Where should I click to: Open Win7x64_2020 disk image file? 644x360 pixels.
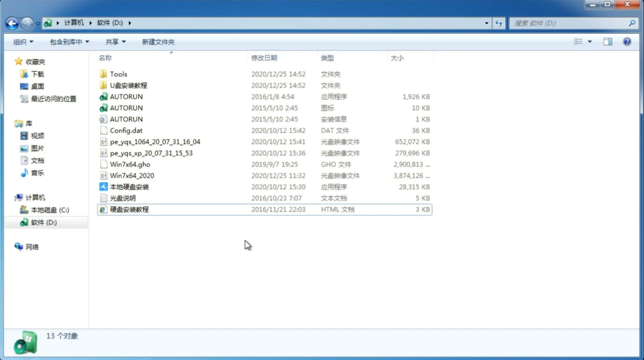tap(132, 175)
